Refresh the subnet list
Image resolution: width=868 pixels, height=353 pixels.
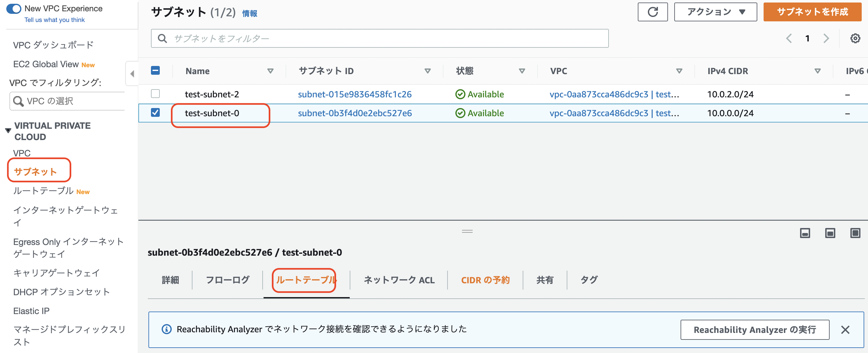653,12
